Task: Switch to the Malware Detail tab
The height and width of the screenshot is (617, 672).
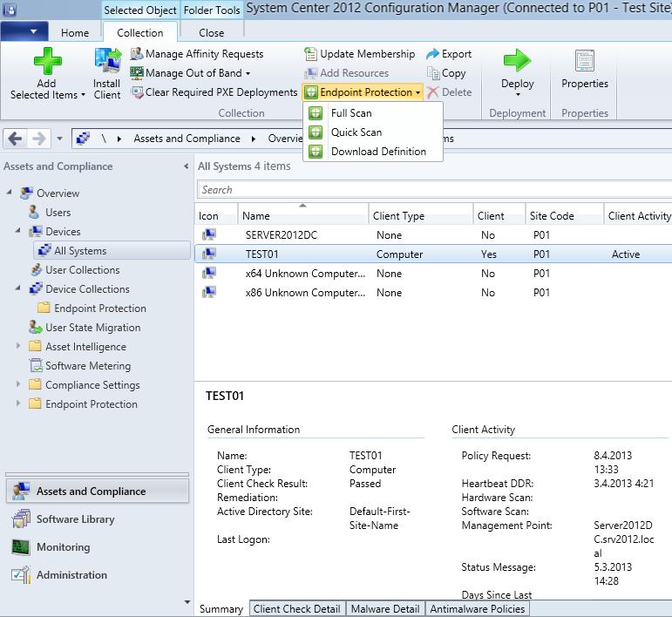Action: point(385,609)
